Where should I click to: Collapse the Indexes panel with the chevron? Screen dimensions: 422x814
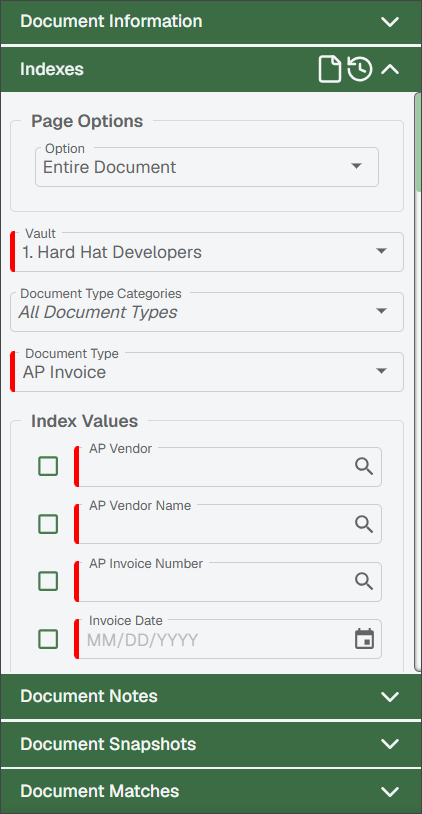click(x=390, y=70)
